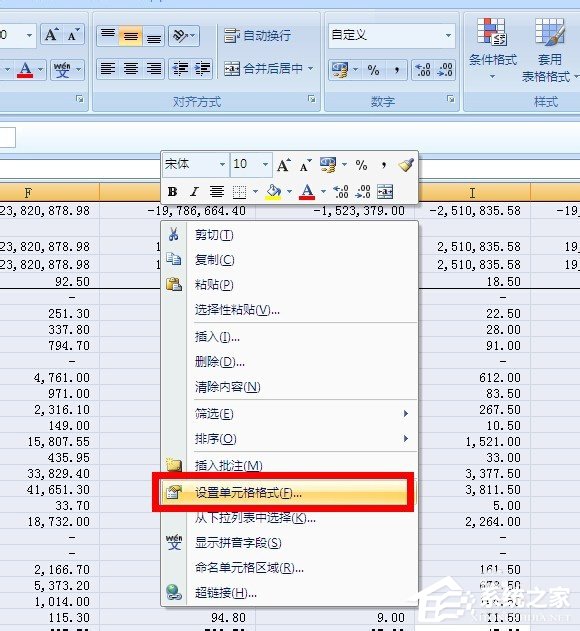Choose 选择性粘贴(V)... menu entry
Viewport: 580px width, 631px height.
(x=289, y=309)
